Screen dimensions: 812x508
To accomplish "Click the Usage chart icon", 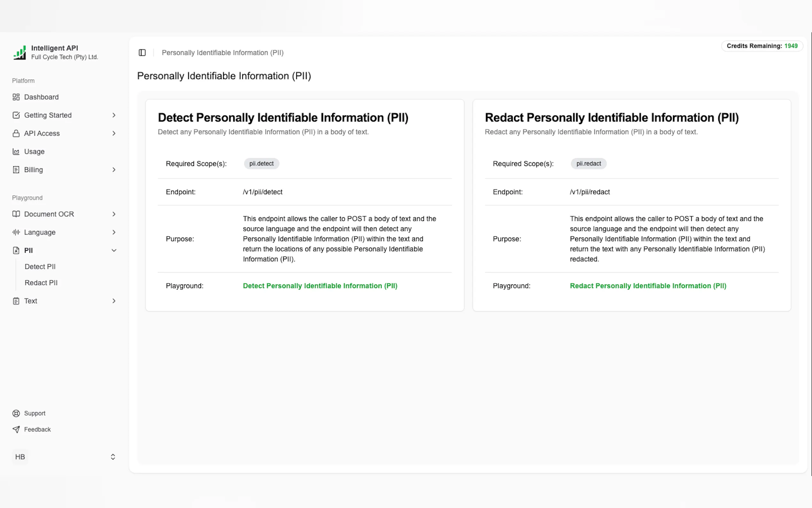I will (16, 152).
